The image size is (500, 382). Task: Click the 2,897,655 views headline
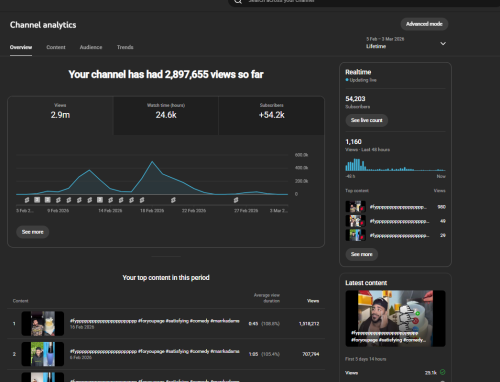(x=166, y=74)
